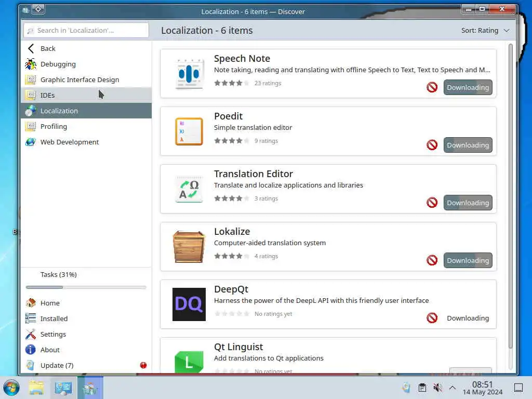Cancel the Speech Note download
This screenshot has height=399, width=532.
432,87
